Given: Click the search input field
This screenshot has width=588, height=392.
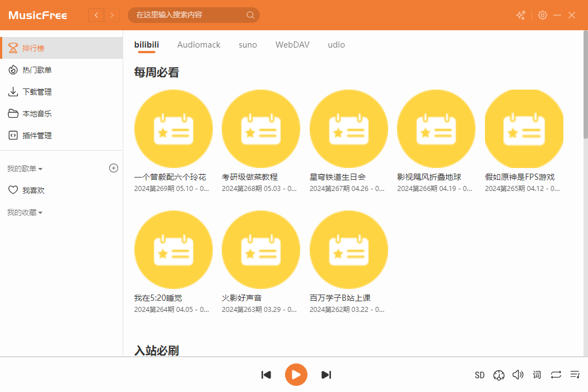Looking at the screenshot, I should pos(194,15).
